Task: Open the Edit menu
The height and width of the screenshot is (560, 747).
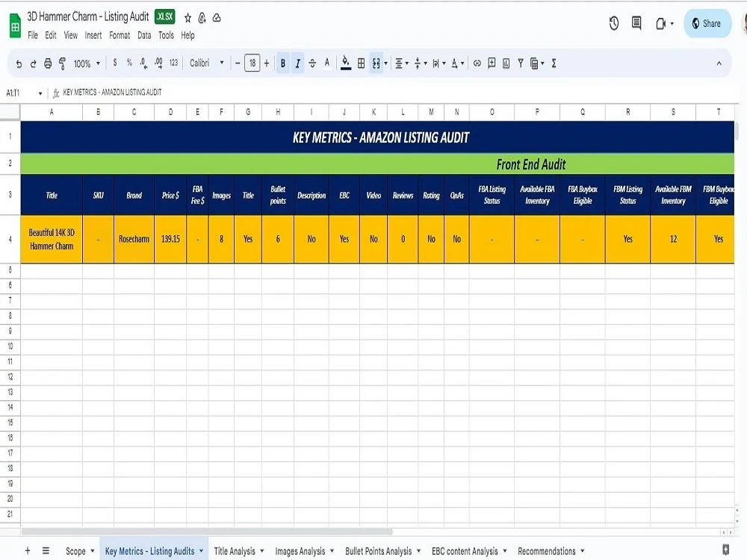Action: [x=51, y=35]
